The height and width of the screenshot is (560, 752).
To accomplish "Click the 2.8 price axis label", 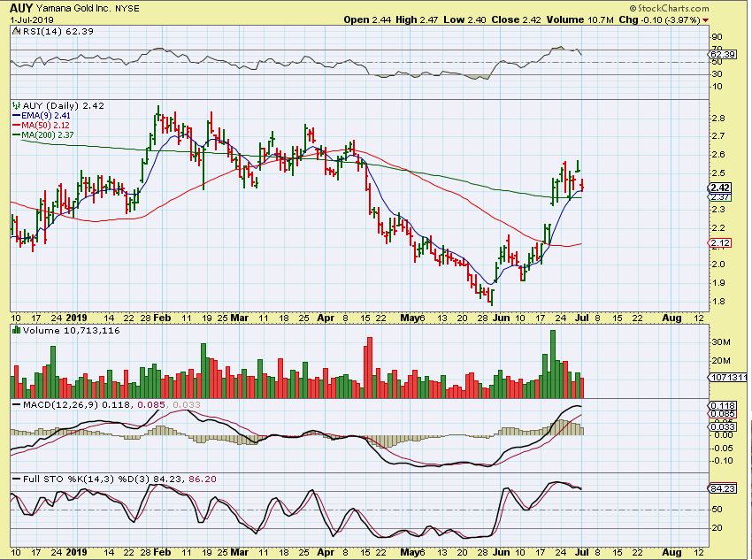I will click(x=719, y=119).
